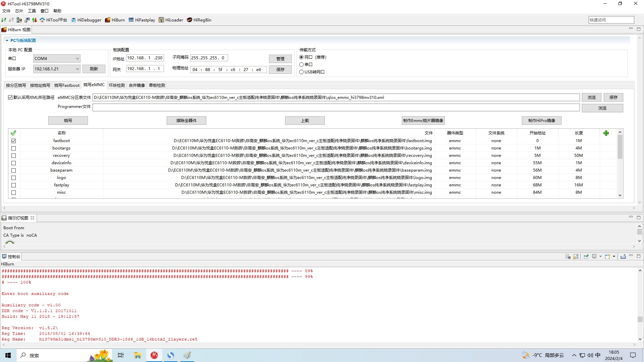Viewport: 644px width, 362px height.
Task: Clear the console output
Action: 568,256
